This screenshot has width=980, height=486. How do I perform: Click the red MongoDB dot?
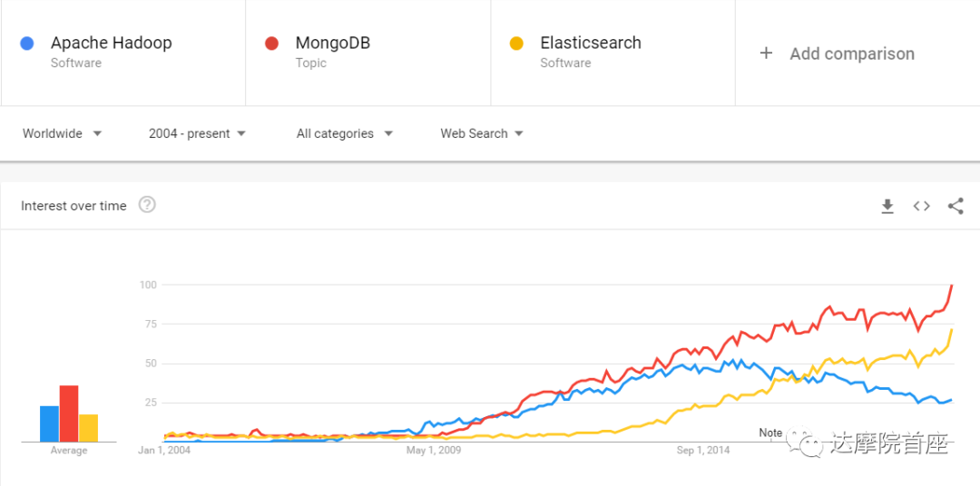coord(271,44)
